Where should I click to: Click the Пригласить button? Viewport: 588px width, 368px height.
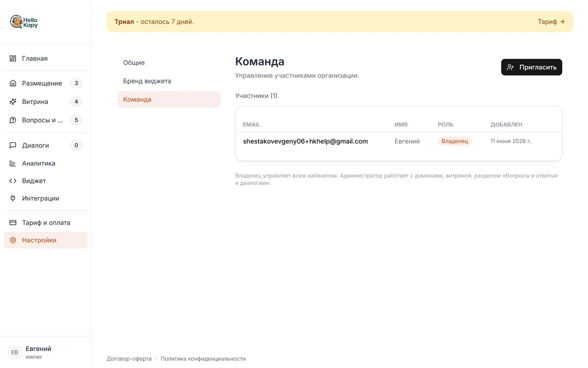tap(531, 67)
